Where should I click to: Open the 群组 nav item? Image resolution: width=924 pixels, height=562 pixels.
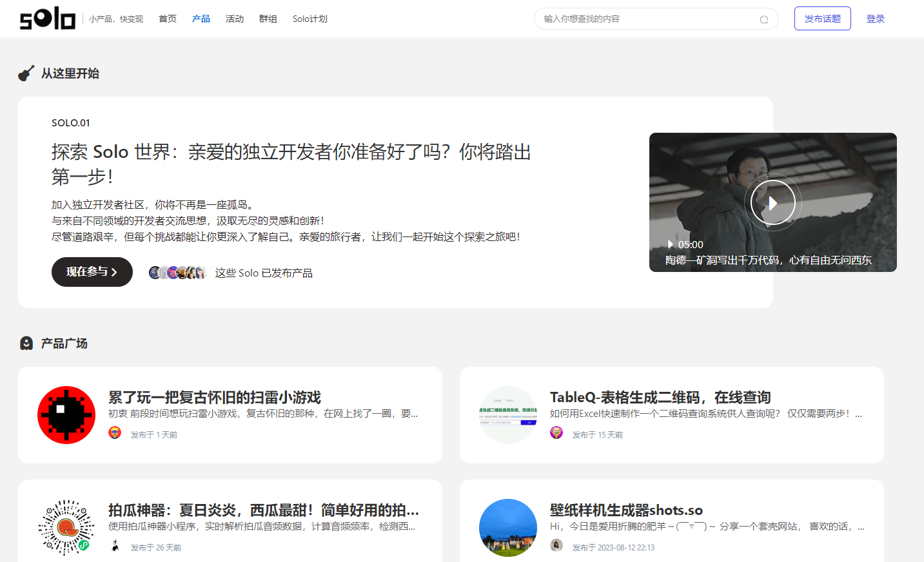pyautogui.click(x=268, y=19)
